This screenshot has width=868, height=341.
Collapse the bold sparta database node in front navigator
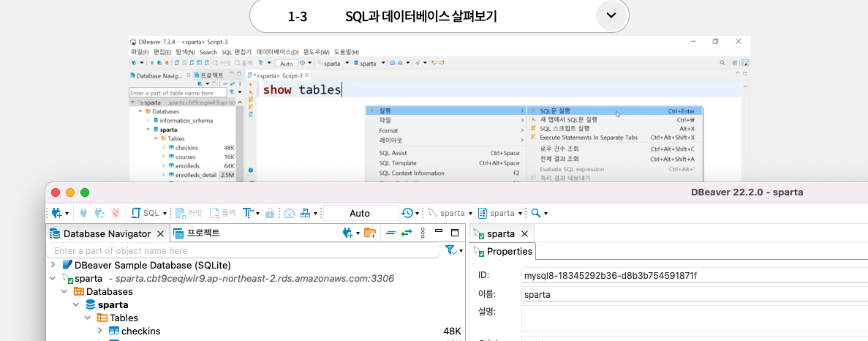76,305
